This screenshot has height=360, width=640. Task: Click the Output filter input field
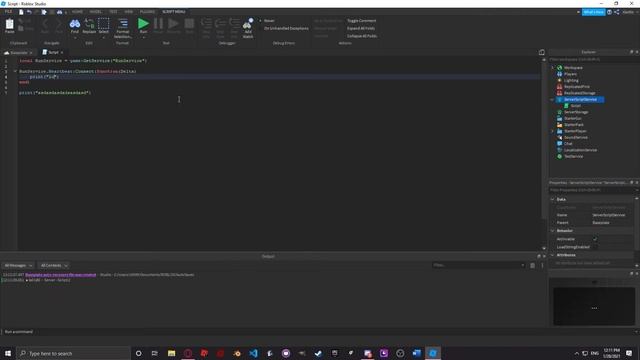[x=478, y=265]
